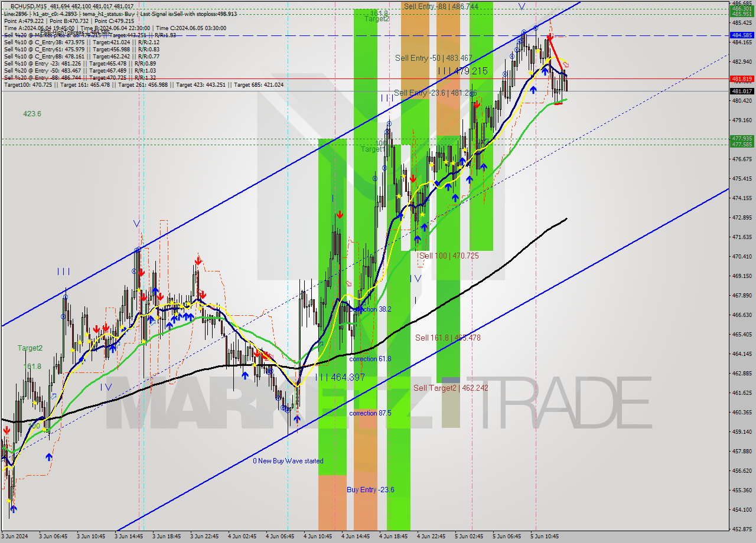The height and width of the screenshot is (543, 756).
Task: Click the '4 Jun 22:45' time axis label
Action: [431, 537]
